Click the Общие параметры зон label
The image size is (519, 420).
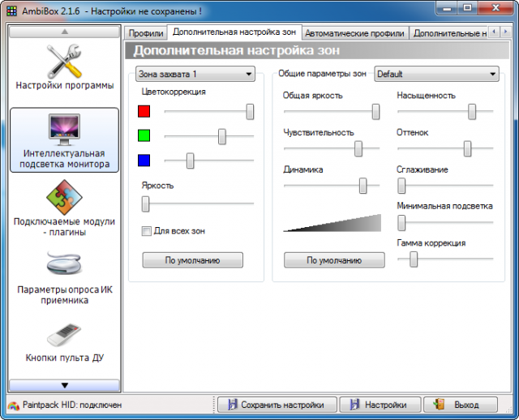click(x=322, y=74)
